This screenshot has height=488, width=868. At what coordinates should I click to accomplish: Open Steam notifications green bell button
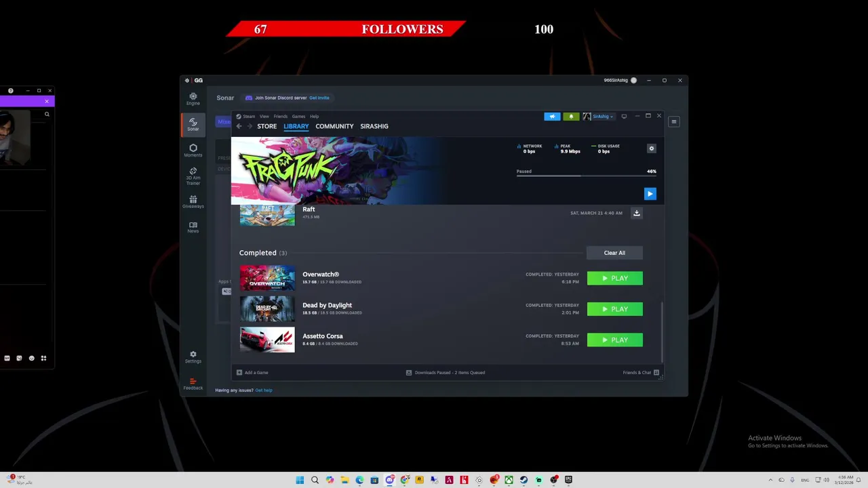[571, 117]
